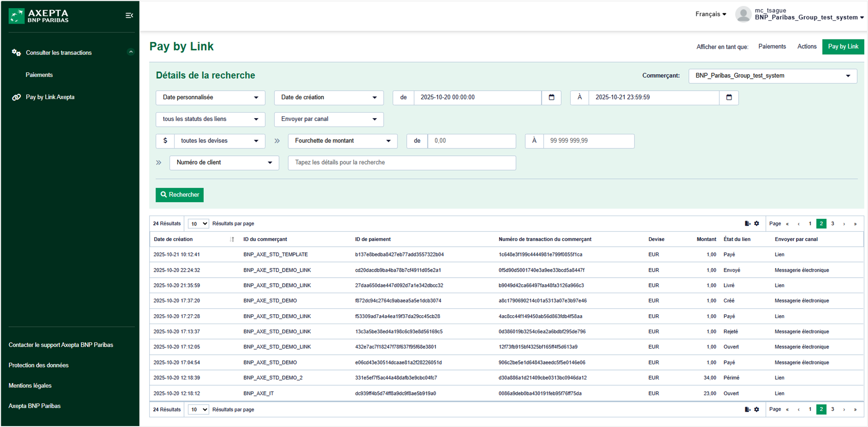Open the Commerçant dropdown
Viewport: 868px width, 427px height.
click(x=772, y=76)
